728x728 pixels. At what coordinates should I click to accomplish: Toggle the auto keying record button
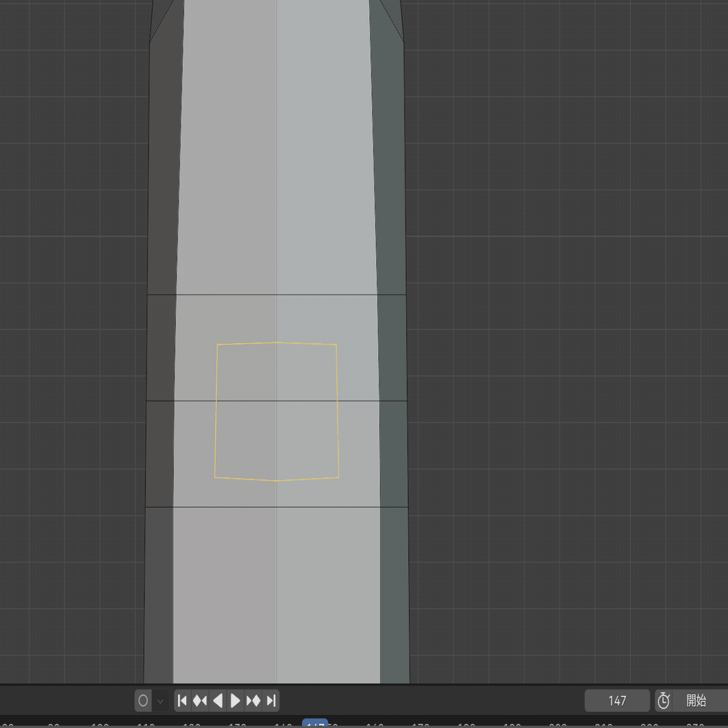coord(143,700)
